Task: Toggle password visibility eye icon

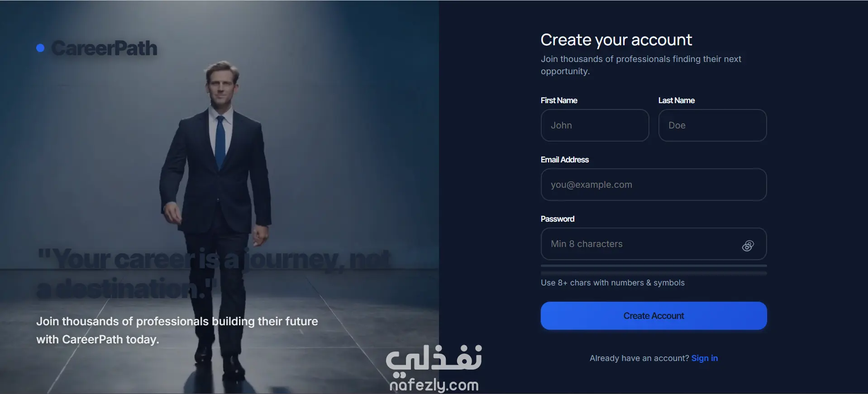Action: click(748, 246)
